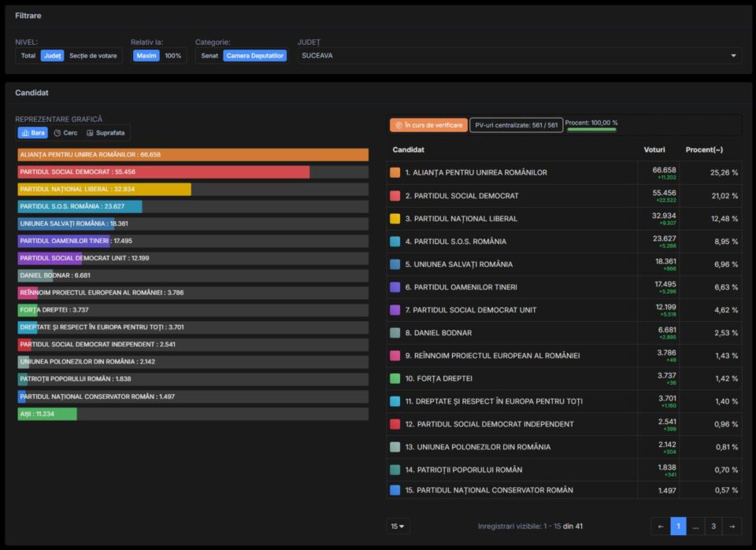Click percentage 0,57 % in table
This screenshot has height=550, width=756.
[x=726, y=490]
